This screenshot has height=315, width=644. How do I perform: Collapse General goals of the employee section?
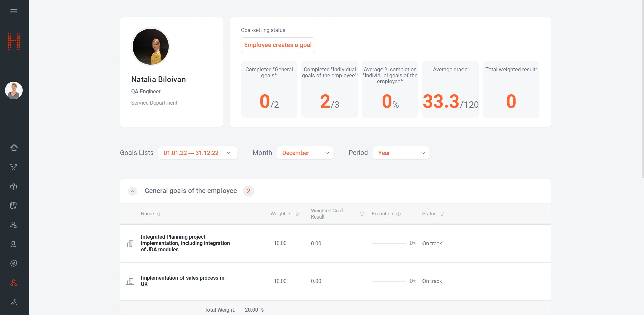pyautogui.click(x=133, y=191)
